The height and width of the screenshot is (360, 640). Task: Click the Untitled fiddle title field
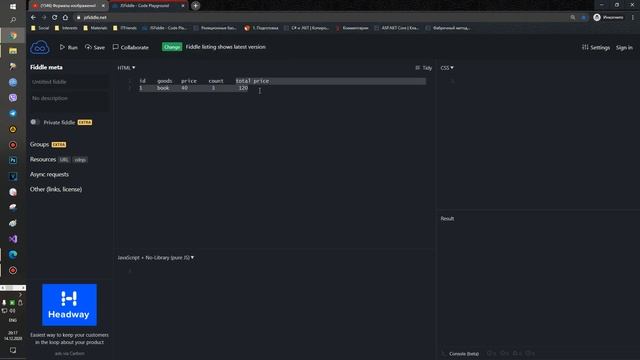point(69,82)
